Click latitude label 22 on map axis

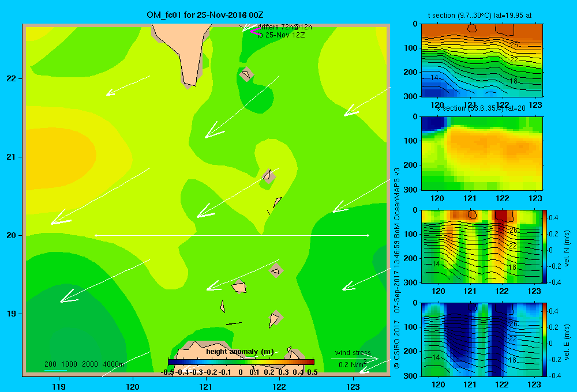click(x=12, y=78)
